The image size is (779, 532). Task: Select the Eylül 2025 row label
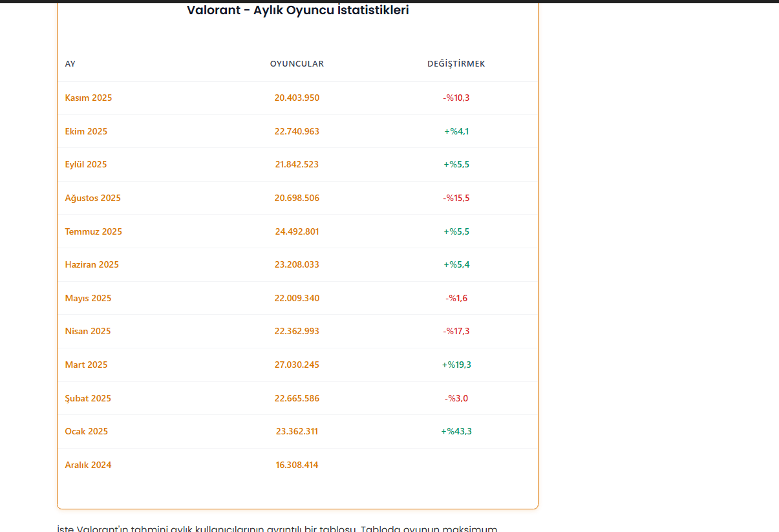coord(86,164)
